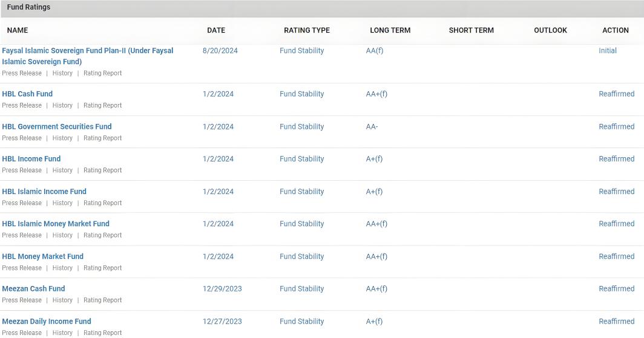Select the Initial action value

pos(608,51)
